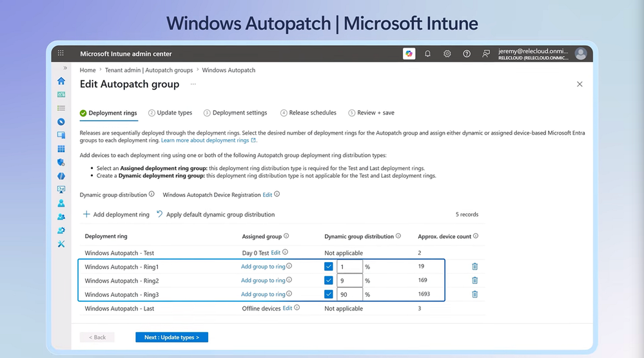Image resolution: width=644 pixels, height=358 pixels.
Task: Uncheck Ring1 dynamic distribution checkbox
Action: [x=329, y=267]
